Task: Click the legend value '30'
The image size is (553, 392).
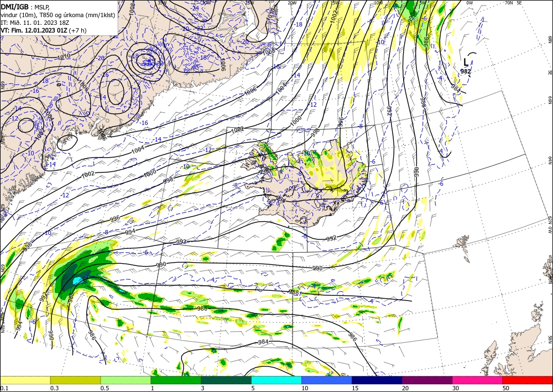Action: click(456, 388)
